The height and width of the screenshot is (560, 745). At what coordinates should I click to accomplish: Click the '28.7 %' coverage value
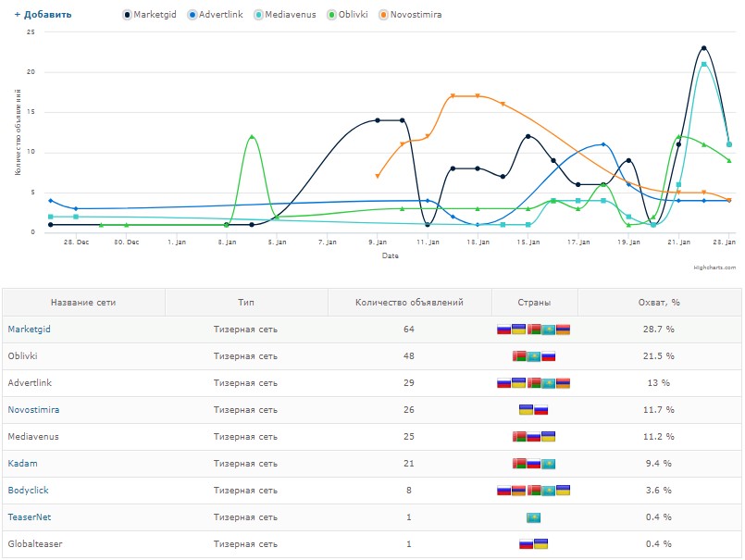(x=659, y=329)
